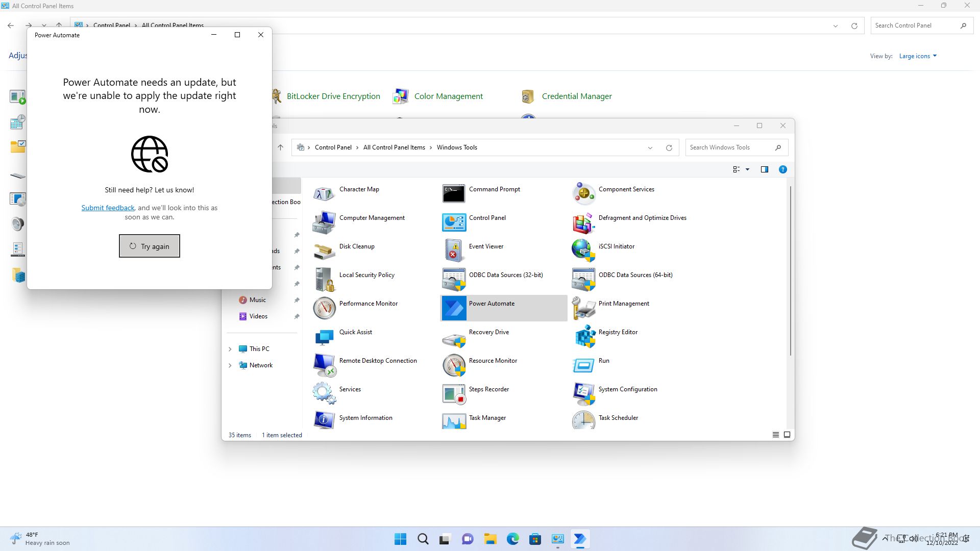The height and width of the screenshot is (551, 980).
Task: Open weather widget on taskbar
Action: (x=40, y=539)
